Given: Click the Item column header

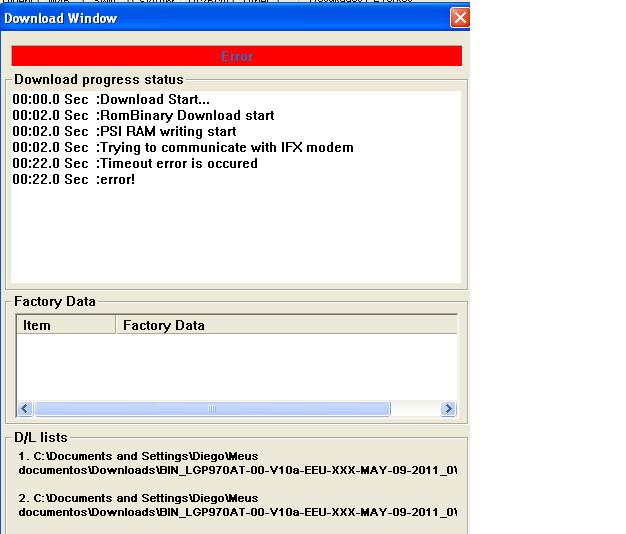Looking at the screenshot, I should 66,325.
